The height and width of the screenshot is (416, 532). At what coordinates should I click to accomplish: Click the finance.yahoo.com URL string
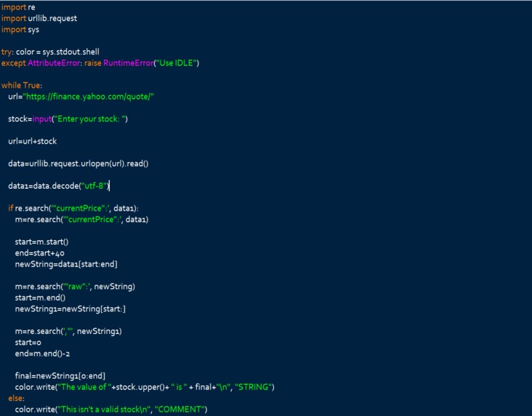[x=88, y=97]
